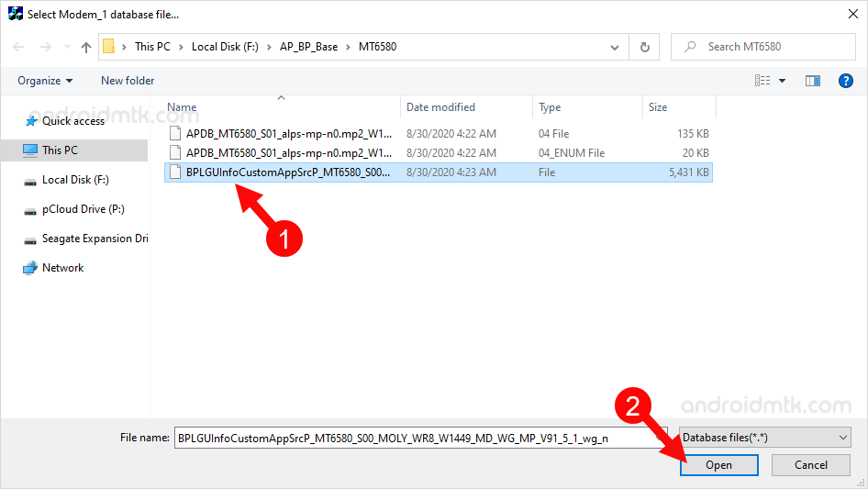Screen dimensions: 868x489
Task: Sort by Size column header
Action: [658, 106]
